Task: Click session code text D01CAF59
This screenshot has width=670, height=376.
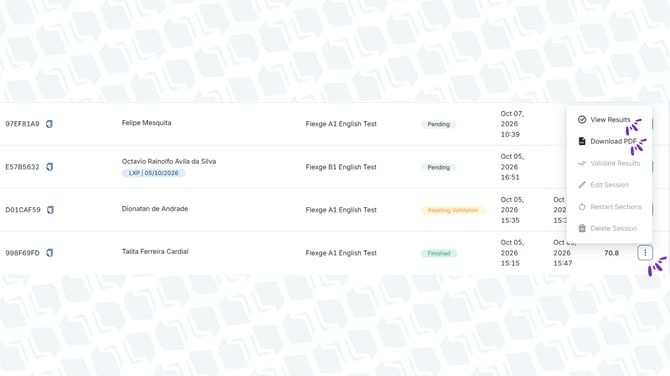Action: 23,210
